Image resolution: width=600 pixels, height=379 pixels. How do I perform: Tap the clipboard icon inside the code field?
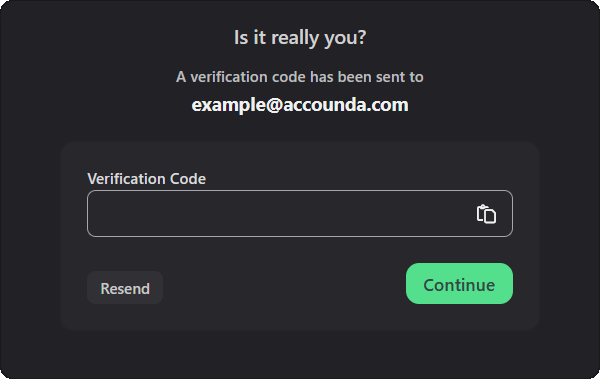(x=486, y=214)
